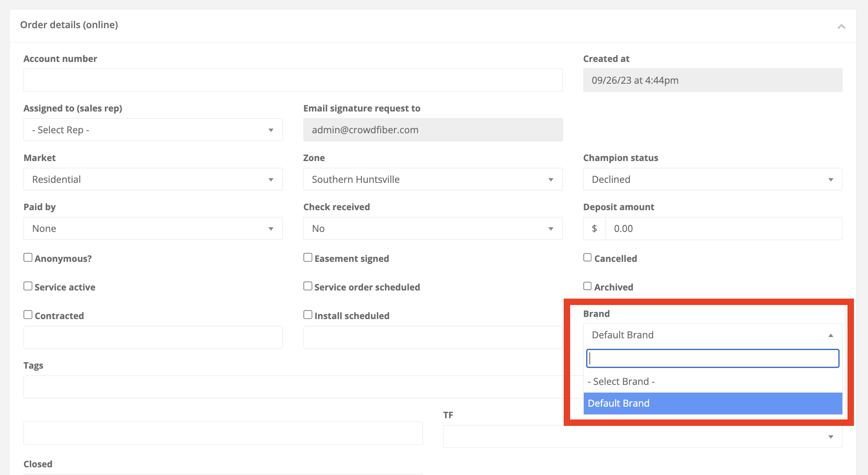Enable the Service active checkbox
The height and width of the screenshot is (475, 868).
click(x=28, y=286)
